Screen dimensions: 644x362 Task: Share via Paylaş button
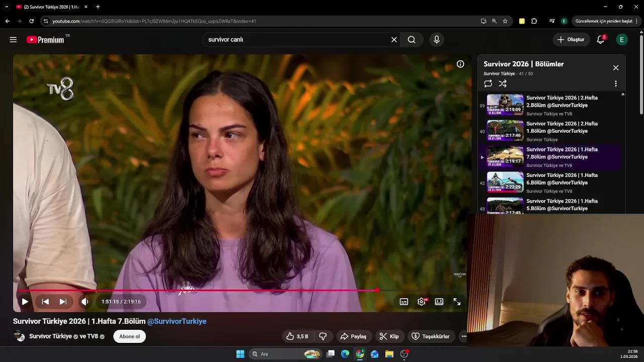(353, 336)
